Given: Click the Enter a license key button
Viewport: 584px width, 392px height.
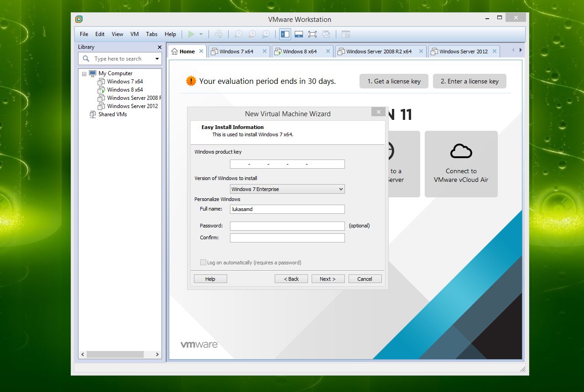Looking at the screenshot, I should (x=469, y=81).
